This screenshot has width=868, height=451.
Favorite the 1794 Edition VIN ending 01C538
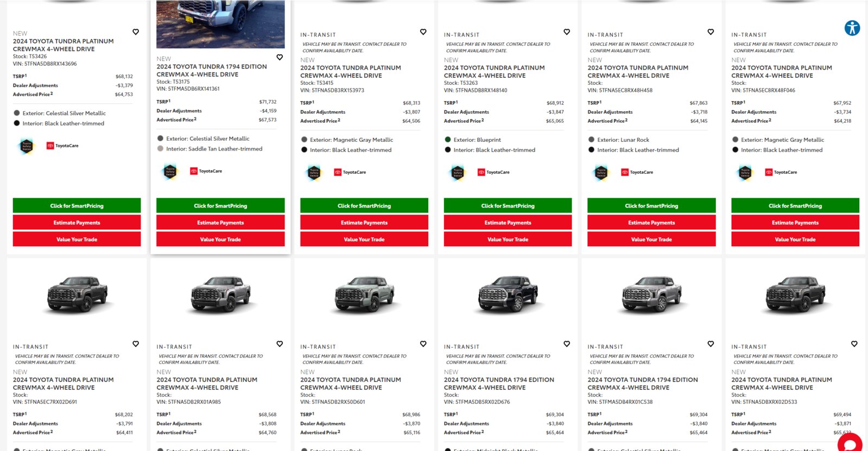(711, 344)
